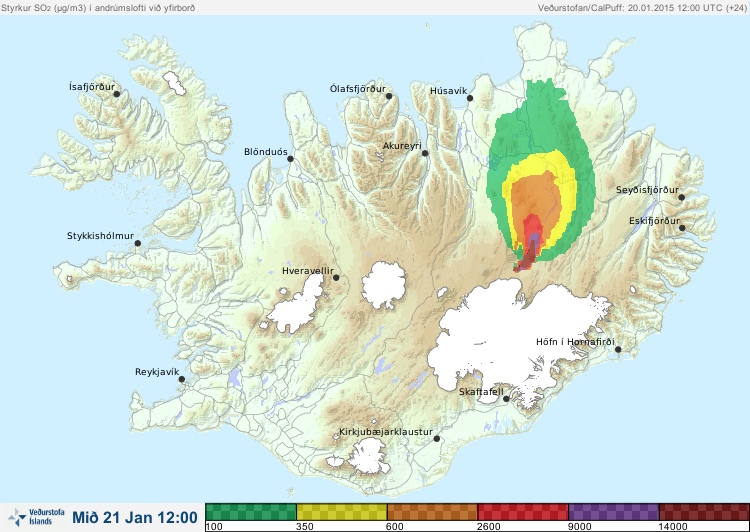Click the Kirkjubæjarklaustur marker dot
This screenshot has width=750, height=532.
436,439
